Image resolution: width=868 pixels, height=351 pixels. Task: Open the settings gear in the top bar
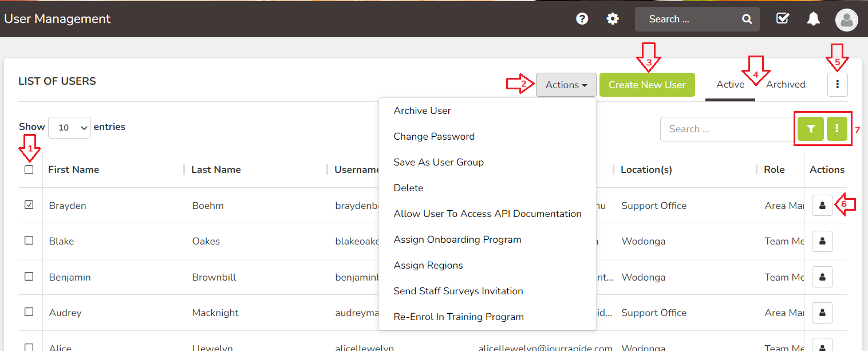pyautogui.click(x=613, y=18)
